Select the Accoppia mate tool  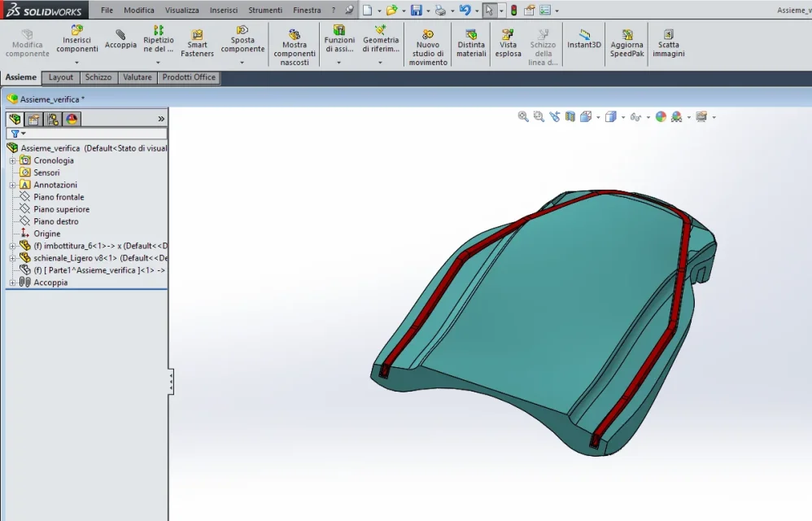120,39
